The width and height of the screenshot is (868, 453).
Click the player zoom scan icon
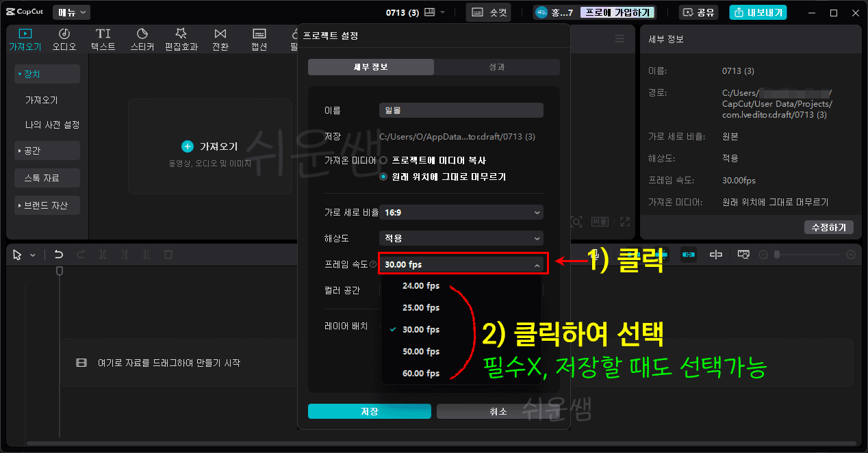click(576, 222)
